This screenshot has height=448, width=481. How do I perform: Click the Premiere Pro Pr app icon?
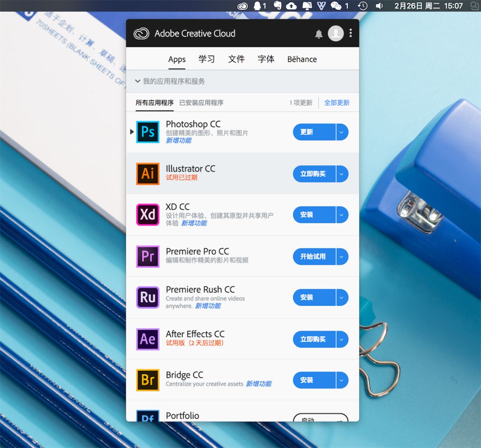tap(148, 256)
